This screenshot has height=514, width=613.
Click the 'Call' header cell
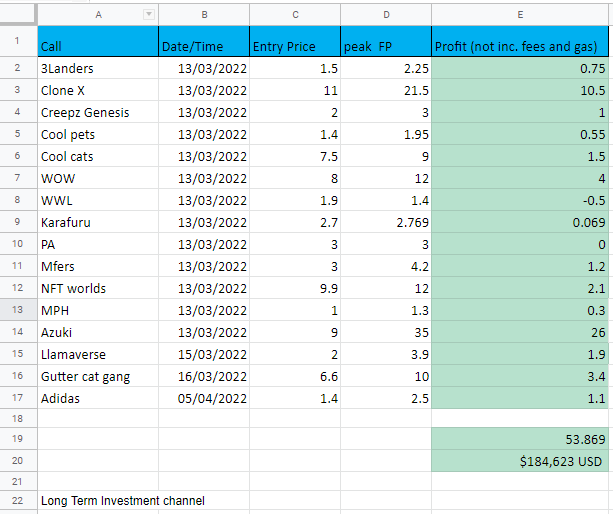click(98, 41)
